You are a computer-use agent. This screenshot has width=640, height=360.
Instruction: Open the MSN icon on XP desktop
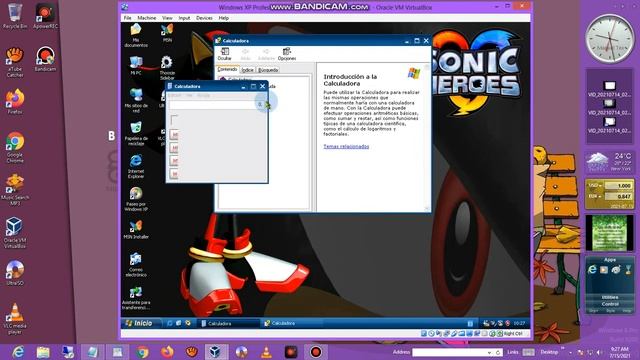click(x=167, y=33)
